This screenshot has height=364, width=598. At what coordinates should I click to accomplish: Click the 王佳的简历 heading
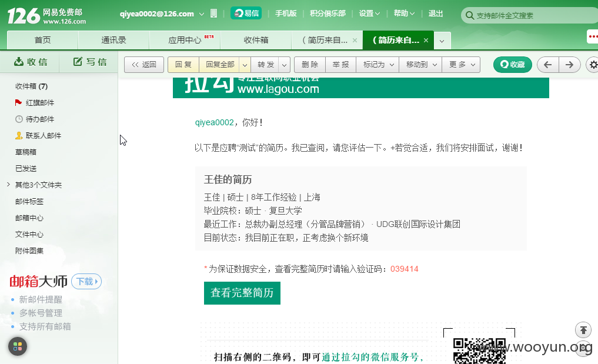tap(228, 180)
